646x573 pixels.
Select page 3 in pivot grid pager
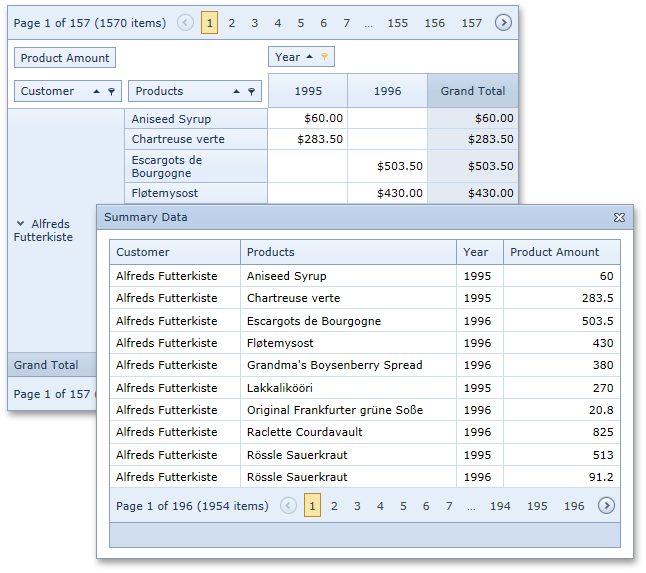[255, 22]
